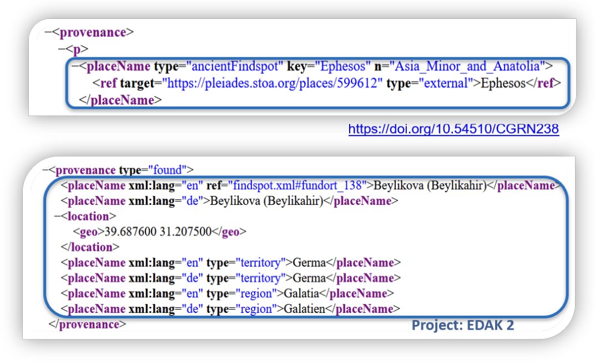The image size is (595, 364).
Task: Collapse the ancientFindspot placeName toggle
Action: 75,67
